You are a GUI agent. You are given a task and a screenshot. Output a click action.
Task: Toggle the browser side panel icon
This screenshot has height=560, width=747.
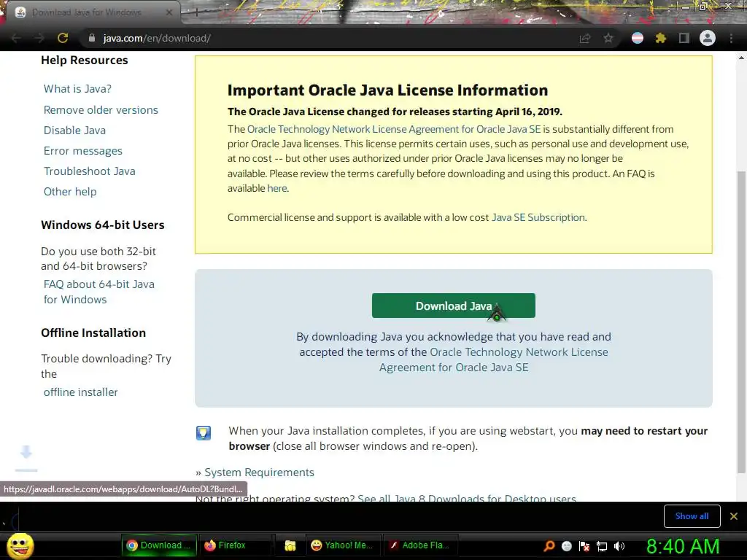(x=684, y=38)
